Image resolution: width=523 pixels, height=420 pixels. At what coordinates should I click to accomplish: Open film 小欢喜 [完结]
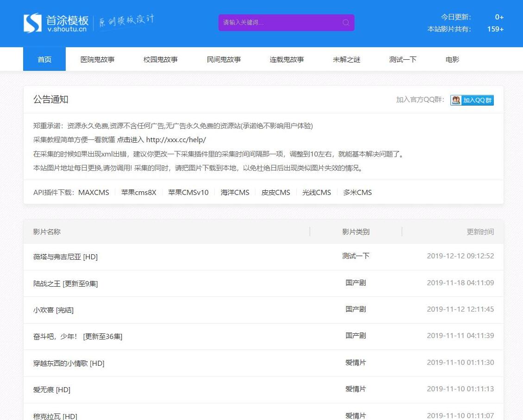pos(53,310)
